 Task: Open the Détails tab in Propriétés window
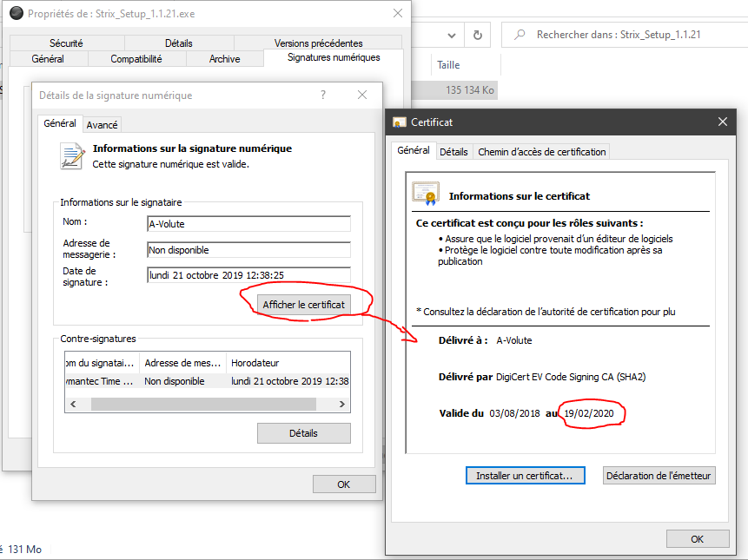[179, 43]
